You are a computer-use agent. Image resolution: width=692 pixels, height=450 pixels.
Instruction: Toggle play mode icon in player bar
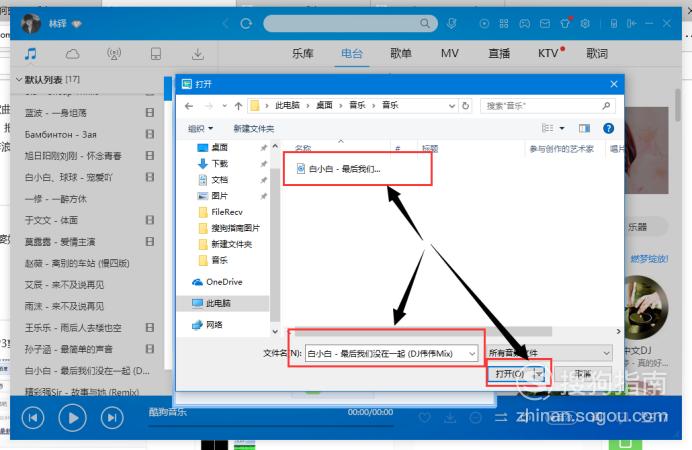tap(500, 417)
